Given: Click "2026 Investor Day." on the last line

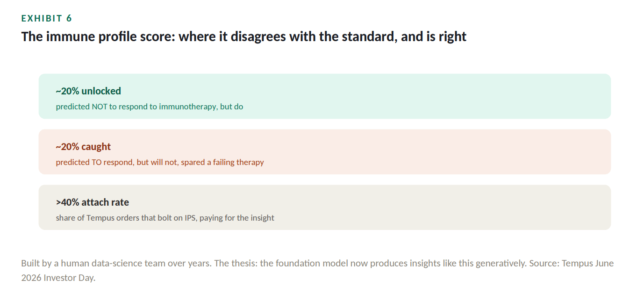Looking at the screenshot, I should point(58,278).
